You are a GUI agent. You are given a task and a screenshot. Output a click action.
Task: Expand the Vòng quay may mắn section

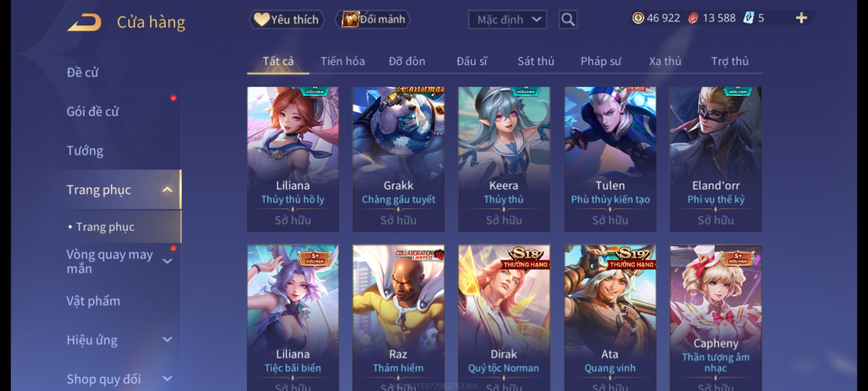pos(167,261)
